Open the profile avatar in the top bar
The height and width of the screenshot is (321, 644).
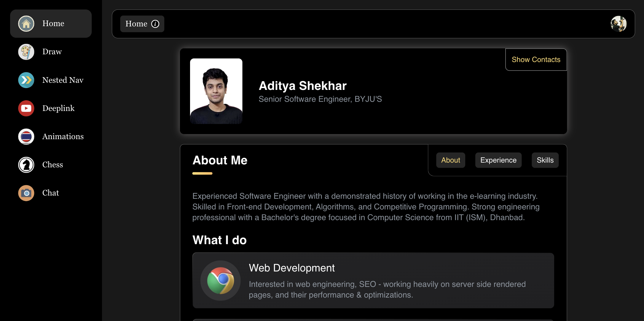[619, 24]
